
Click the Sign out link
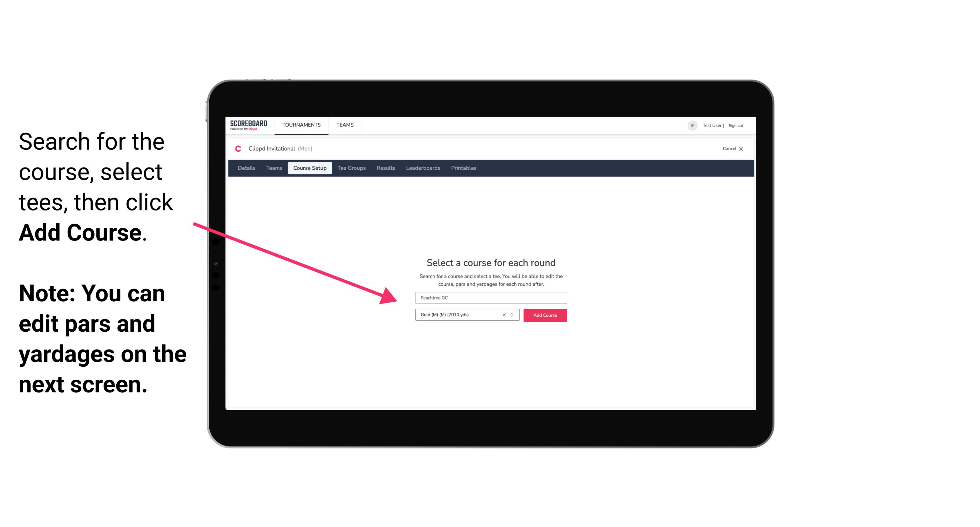tap(735, 125)
